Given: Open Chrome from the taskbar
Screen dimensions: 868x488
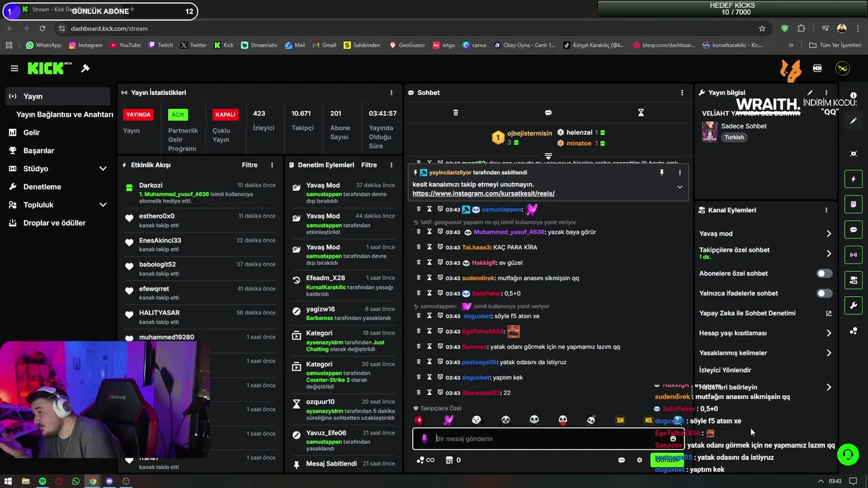Looking at the screenshot, I should pos(92,481).
